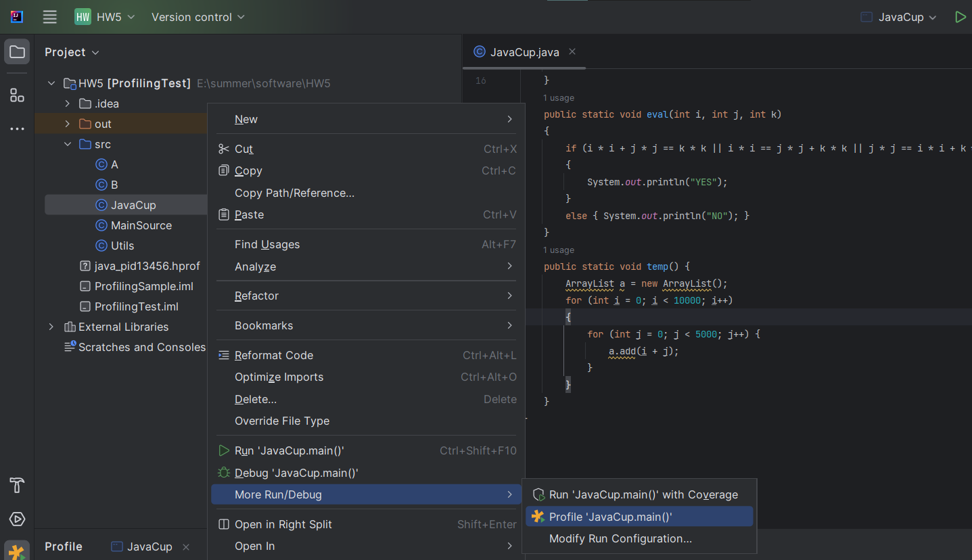Open the Profiler tool window icon
This screenshot has width=972, height=560.
pyautogui.click(x=16, y=550)
